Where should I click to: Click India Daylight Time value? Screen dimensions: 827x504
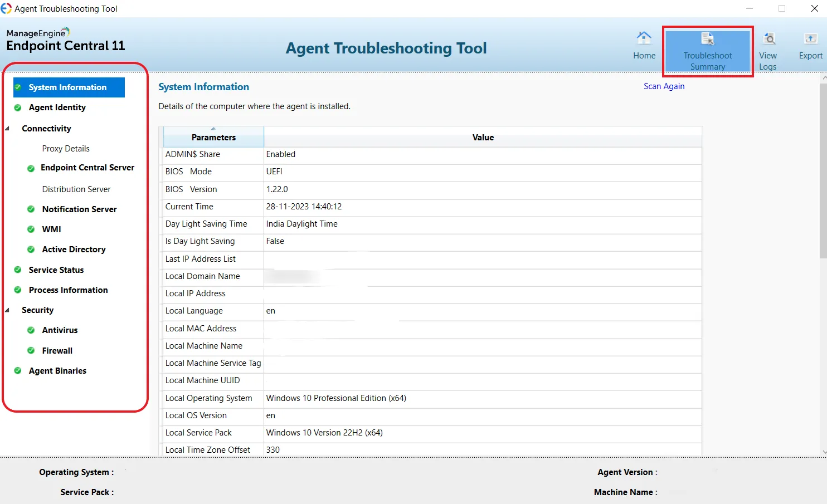click(301, 224)
